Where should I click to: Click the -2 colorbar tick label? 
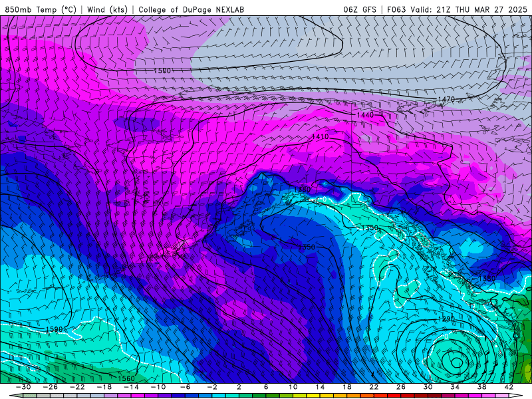212,387
